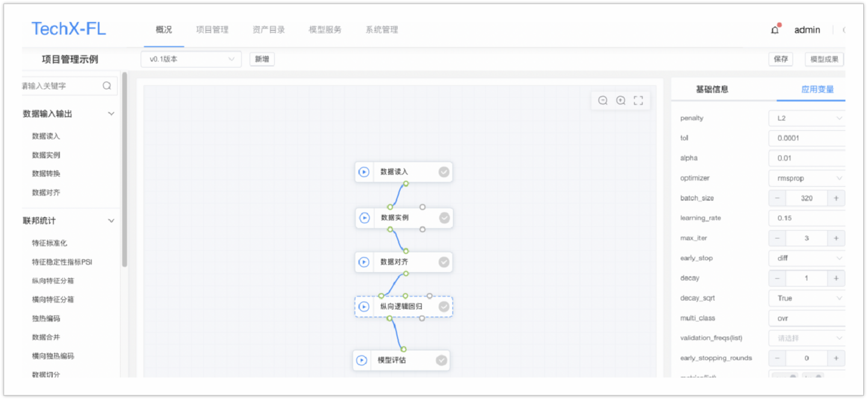This screenshot has height=400, width=868.
Task: Click the 新增 button
Action: coord(262,59)
